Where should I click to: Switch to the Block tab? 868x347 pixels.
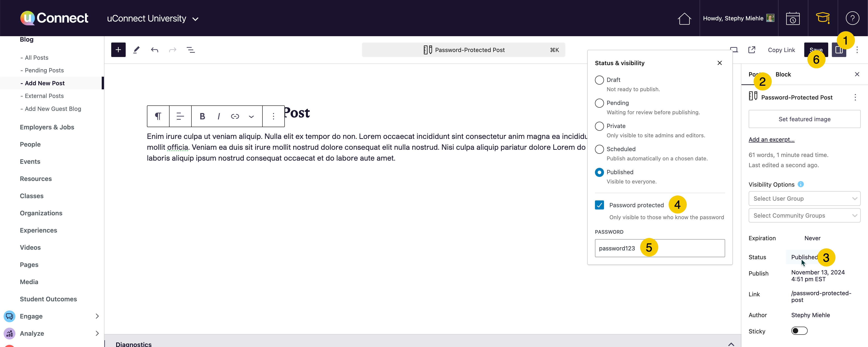783,74
